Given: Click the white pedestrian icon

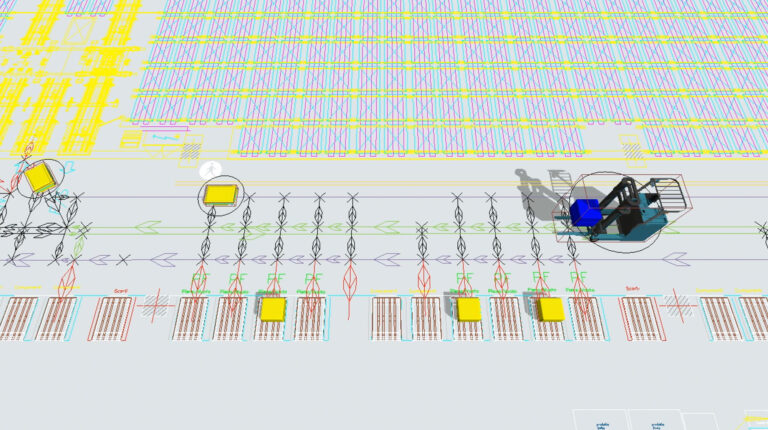Looking at the screenshot, I should [x=209, y=171].
